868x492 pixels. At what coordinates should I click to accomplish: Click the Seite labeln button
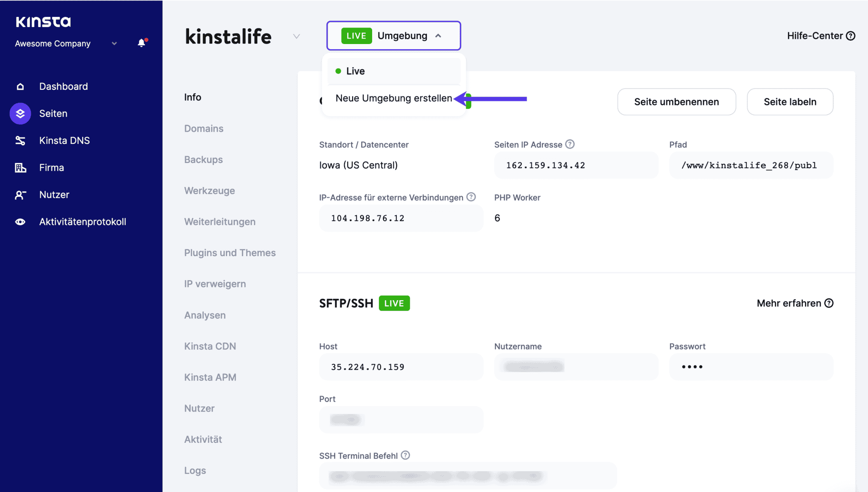(790, 102)
